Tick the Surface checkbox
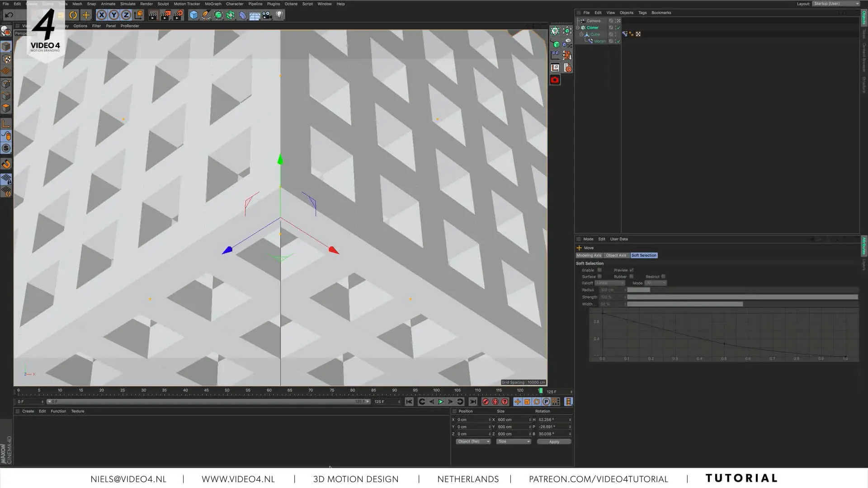Image resolution: width=868 pixels, height=488 pixels. [599, 277]
